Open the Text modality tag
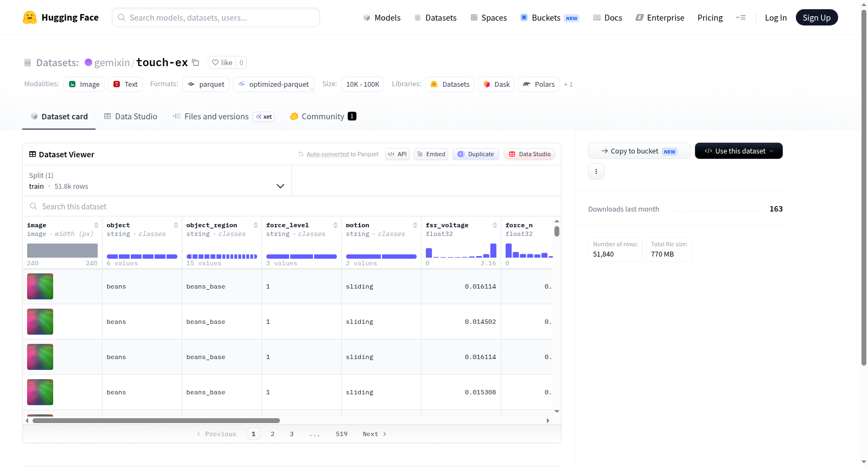This screenshot has height=467, width=868. 125,84
